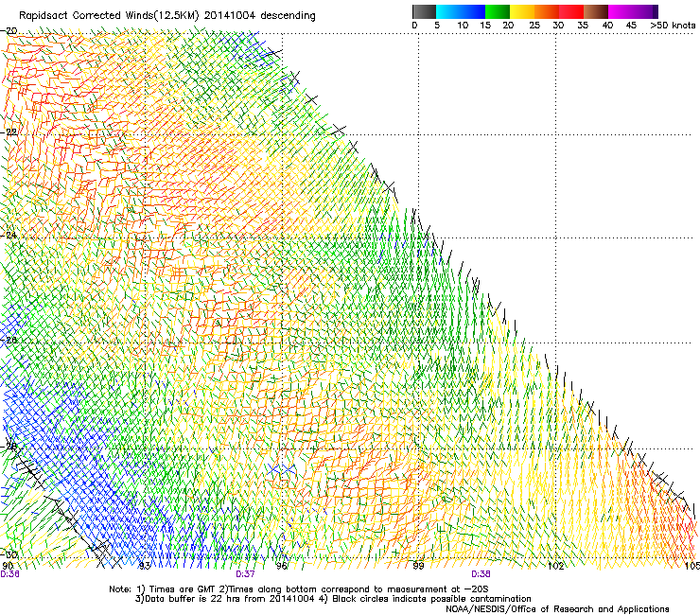Pick the brown 35-40 knots legend segment

(596, 11)
